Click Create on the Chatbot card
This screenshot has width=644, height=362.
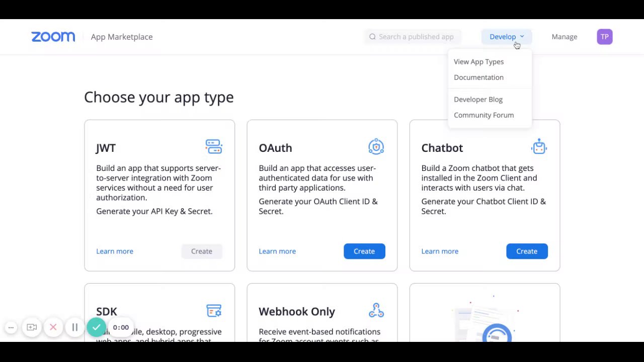click(527, 251)
